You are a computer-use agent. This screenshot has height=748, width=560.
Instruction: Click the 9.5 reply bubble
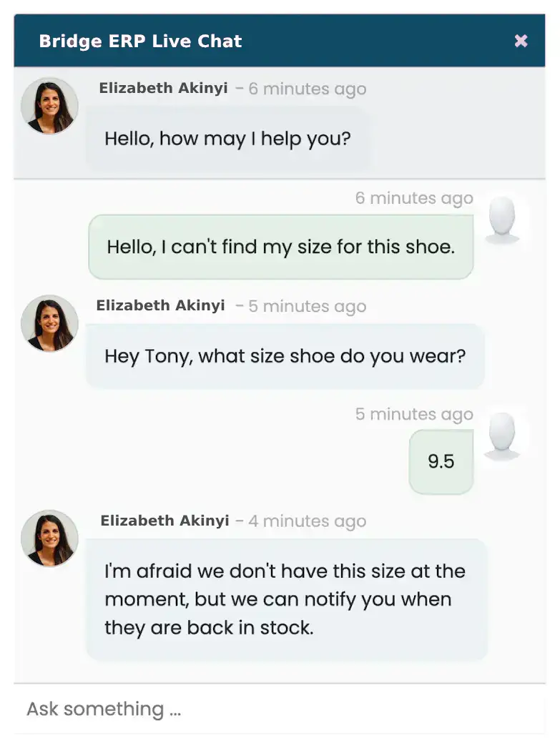click(x=441, y=461)
